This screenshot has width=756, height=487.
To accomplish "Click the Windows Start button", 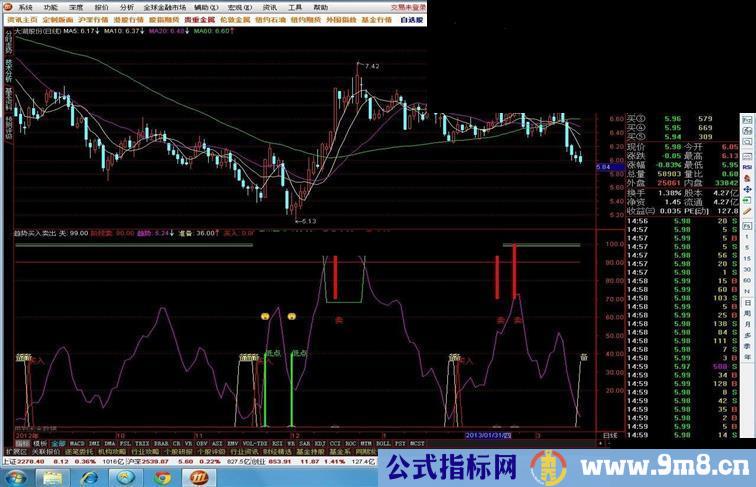I will [14, 478].
